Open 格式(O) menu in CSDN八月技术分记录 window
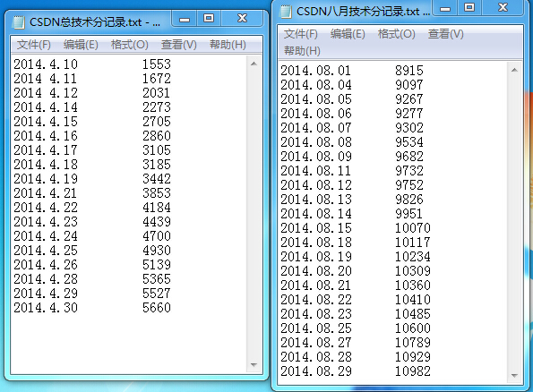The width and height of the screenshot is (533, 392). tap(396, 34)
